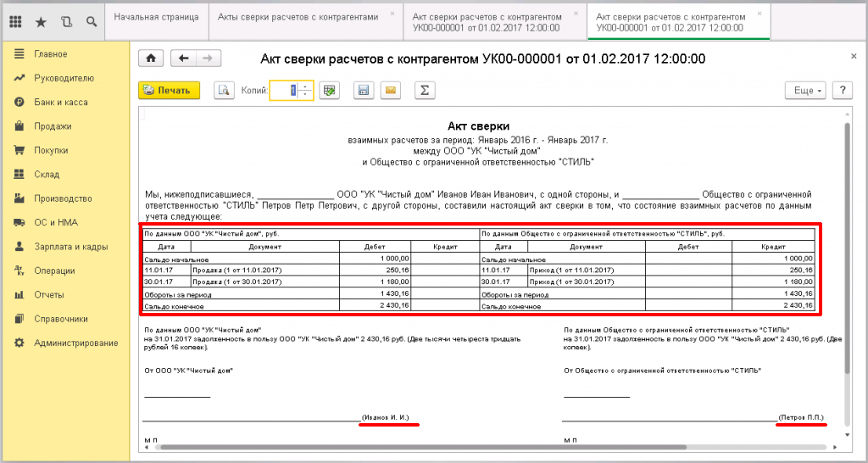868x463 pixels.
Task: Open Продажи section in sidebar
Action: 53,126
